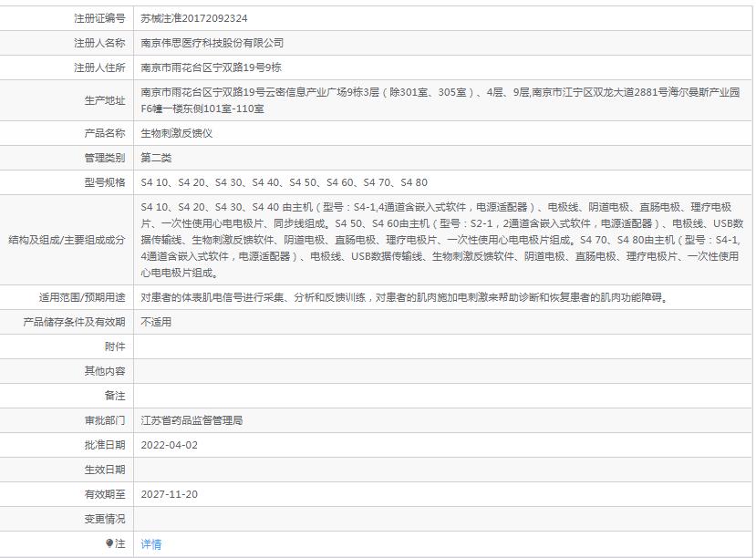Click the 审批部门 label
The height and width of the screenshot is (558, 756).
(105, 420)
